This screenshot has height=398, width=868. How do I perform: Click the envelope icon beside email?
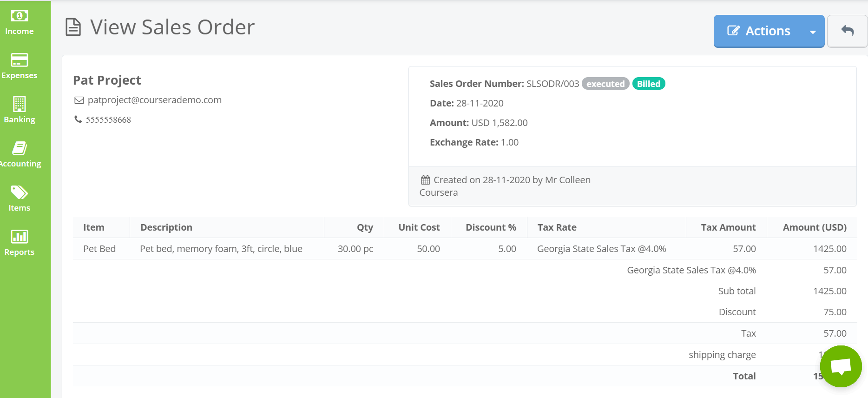[x=79, y=100]
